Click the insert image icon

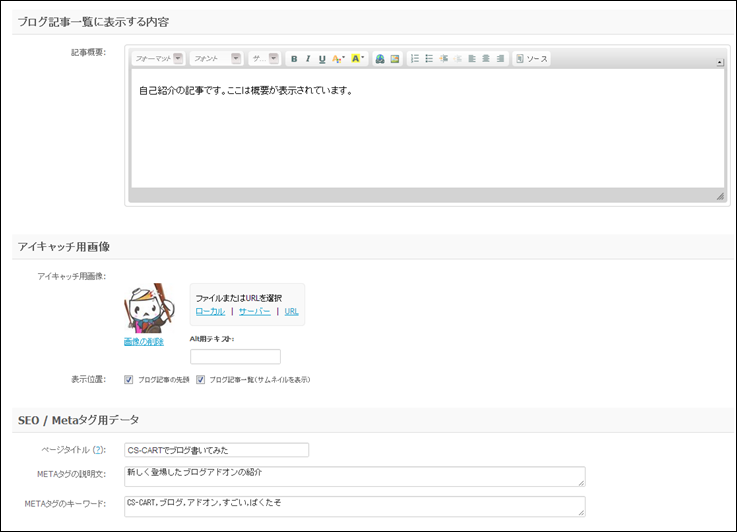tap(395, 59)
